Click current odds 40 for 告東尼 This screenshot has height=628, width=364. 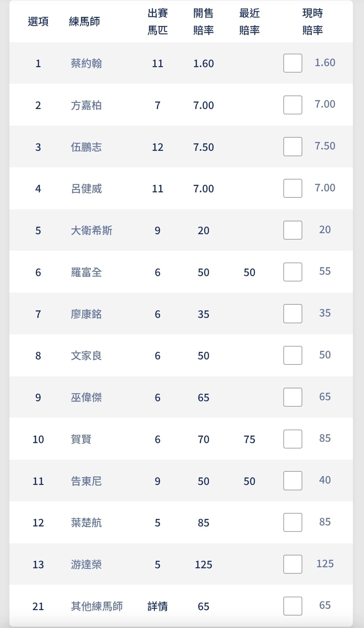click(325, 480)
